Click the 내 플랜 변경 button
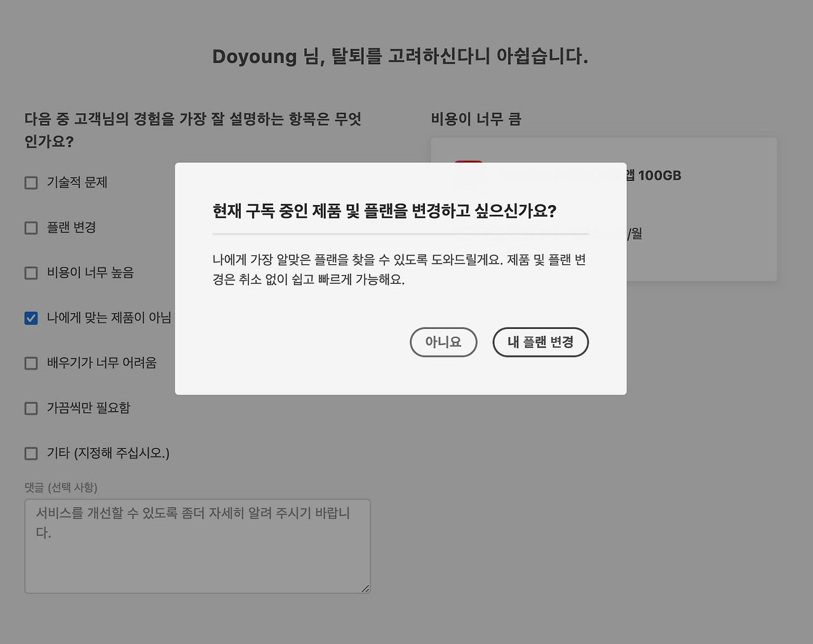 tap(541, 342)
